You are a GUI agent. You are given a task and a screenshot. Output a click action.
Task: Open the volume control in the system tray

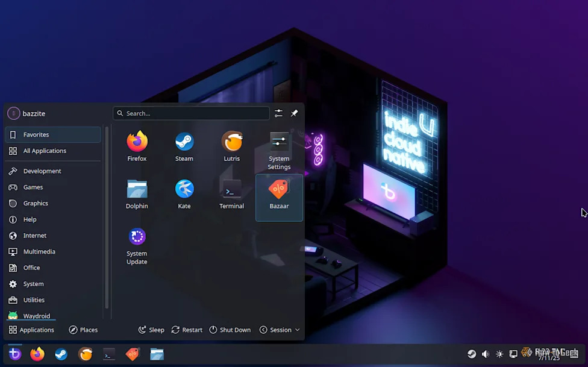(485, 354)
